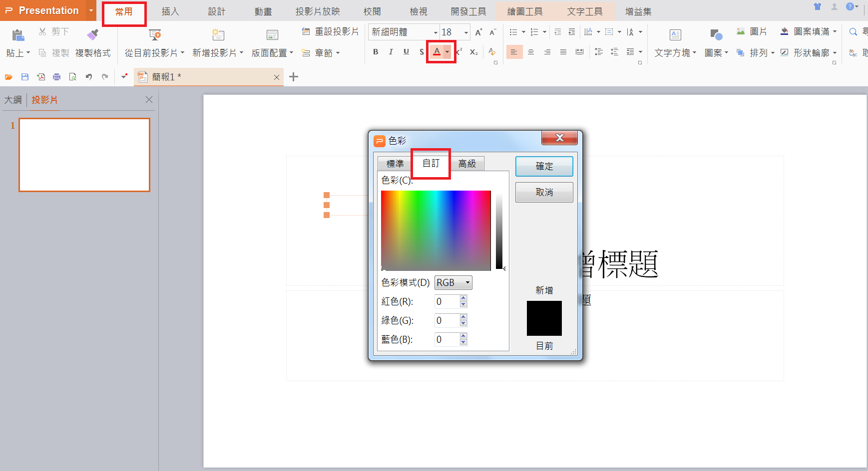
Task: Switch to the 標準 tab in color dialog
Action: (x=395, y=164)
